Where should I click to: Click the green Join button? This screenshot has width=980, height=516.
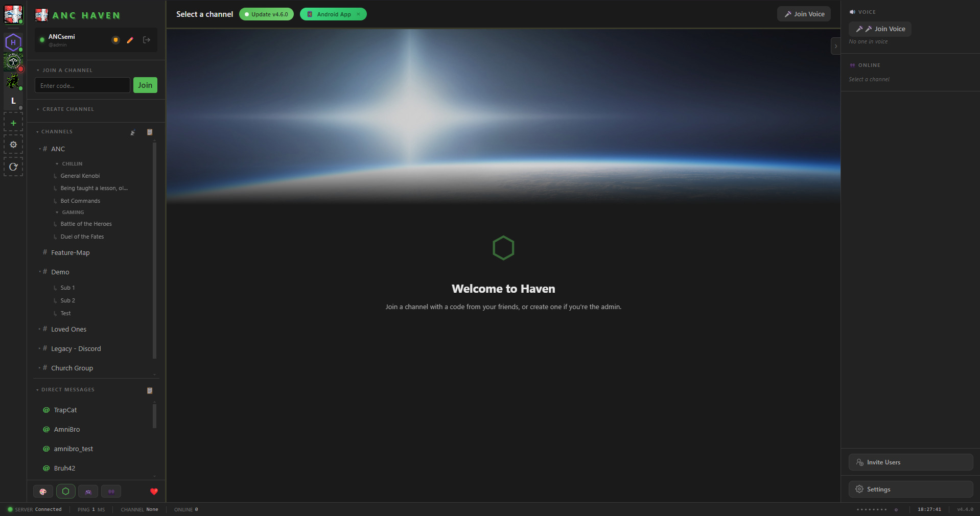[x=145, y=85]
